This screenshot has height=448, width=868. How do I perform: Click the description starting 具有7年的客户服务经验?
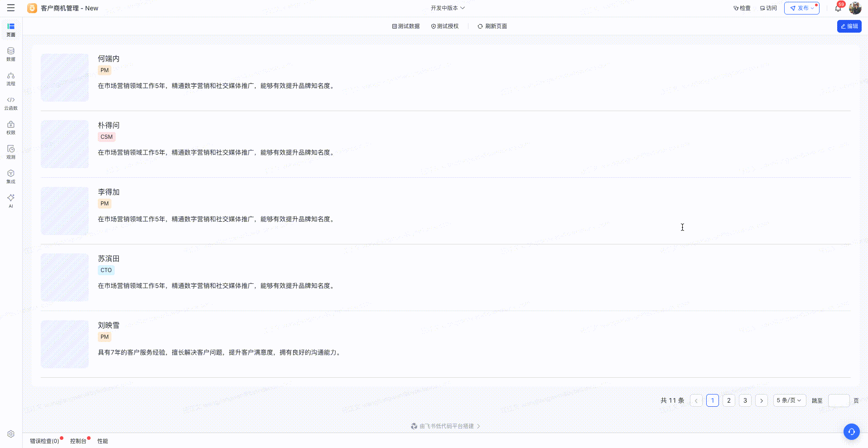[220, 352]
